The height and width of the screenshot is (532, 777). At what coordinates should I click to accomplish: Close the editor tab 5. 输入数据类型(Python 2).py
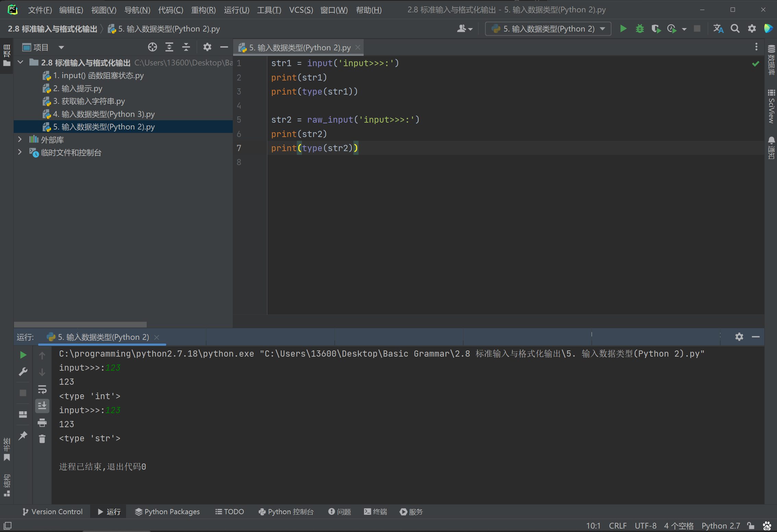[x=357, y=47]
